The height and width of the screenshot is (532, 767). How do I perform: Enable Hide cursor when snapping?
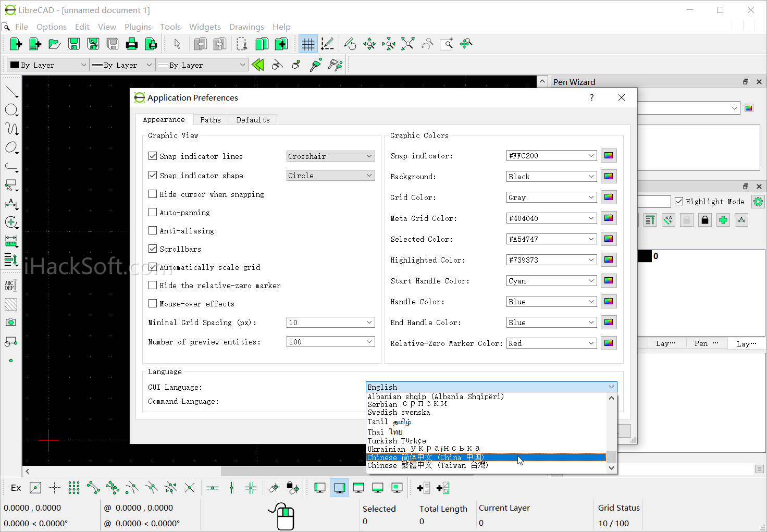153,194
